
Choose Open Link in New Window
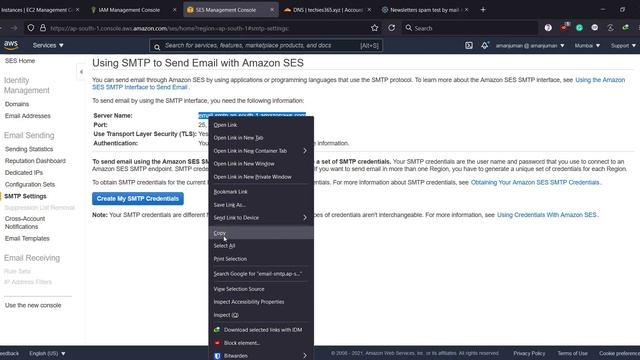(261, 164)
